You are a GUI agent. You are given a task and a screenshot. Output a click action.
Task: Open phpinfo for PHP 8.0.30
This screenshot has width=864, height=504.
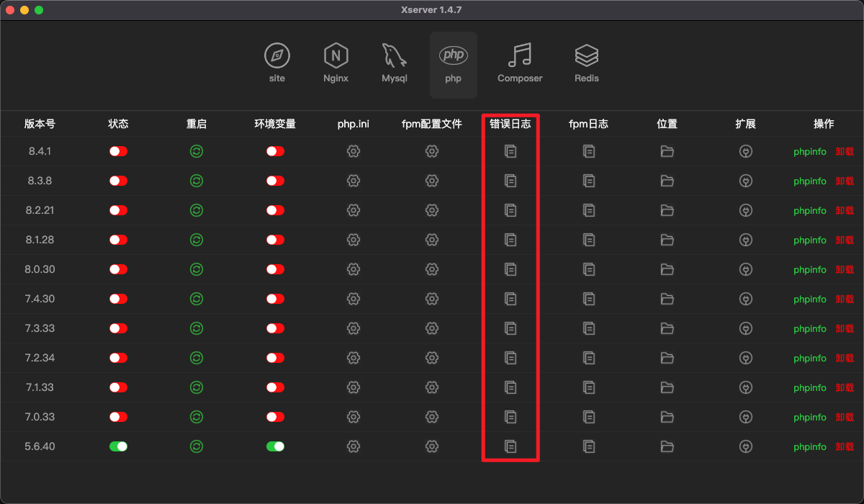click(x=810, y=270)
